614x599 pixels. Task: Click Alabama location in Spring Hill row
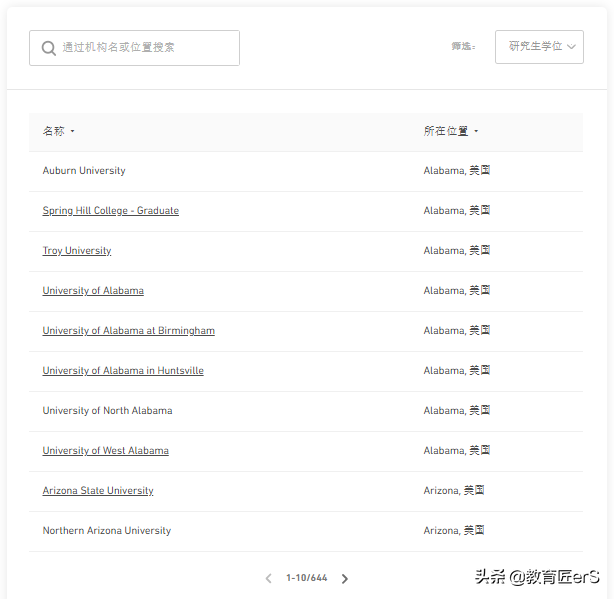click(x=457, y=211)
